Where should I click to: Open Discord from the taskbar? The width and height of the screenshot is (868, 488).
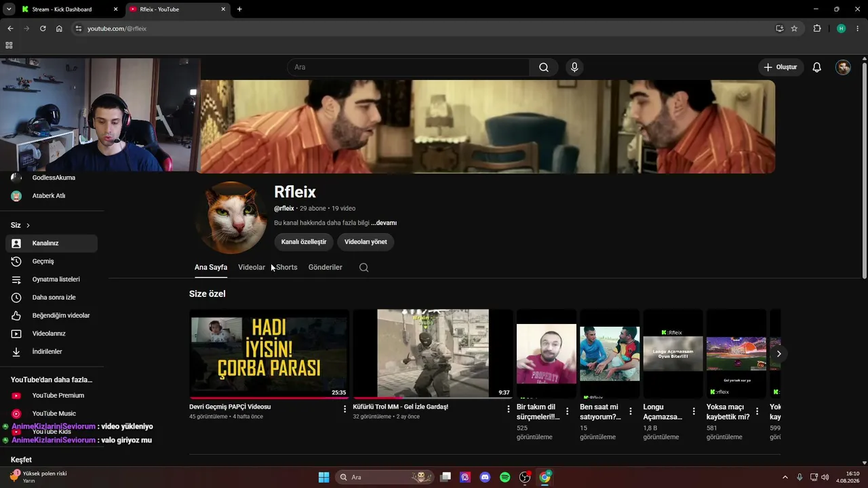click(x=485, y=477)
